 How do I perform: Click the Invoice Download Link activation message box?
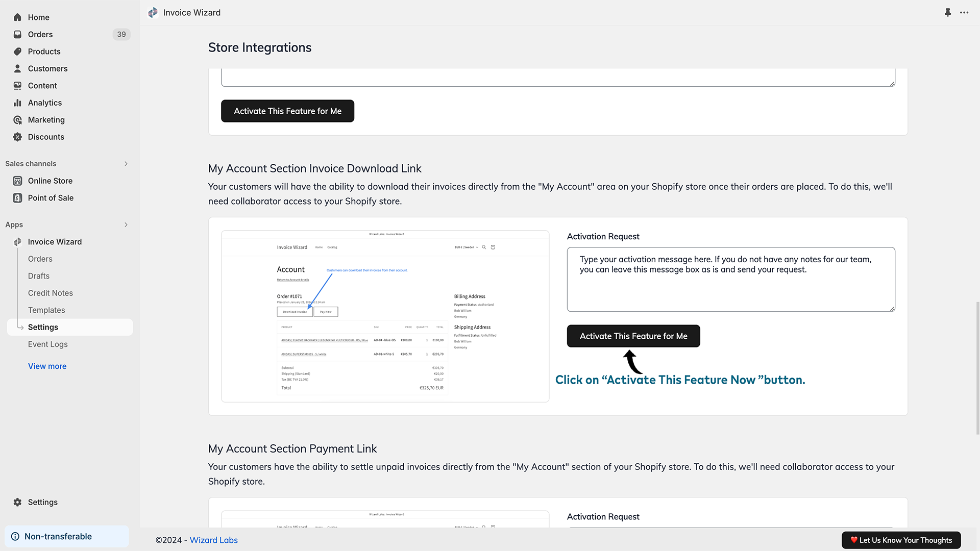731,280
